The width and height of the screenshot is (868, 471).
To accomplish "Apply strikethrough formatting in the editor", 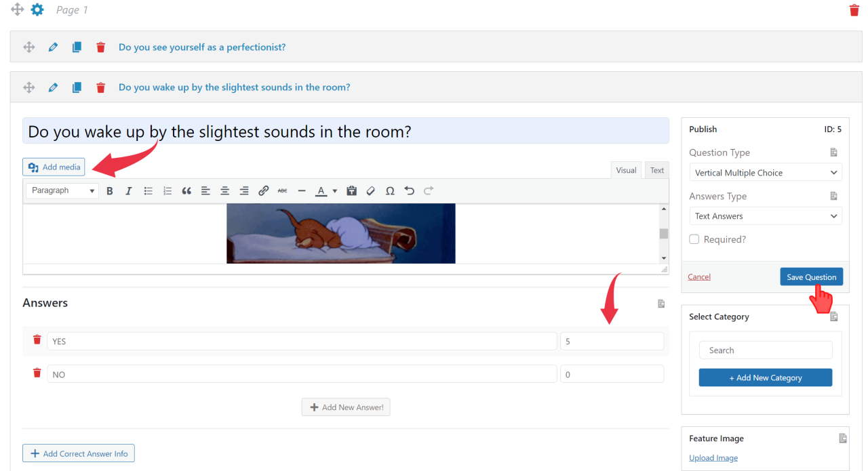I will (x=282, y=190).
